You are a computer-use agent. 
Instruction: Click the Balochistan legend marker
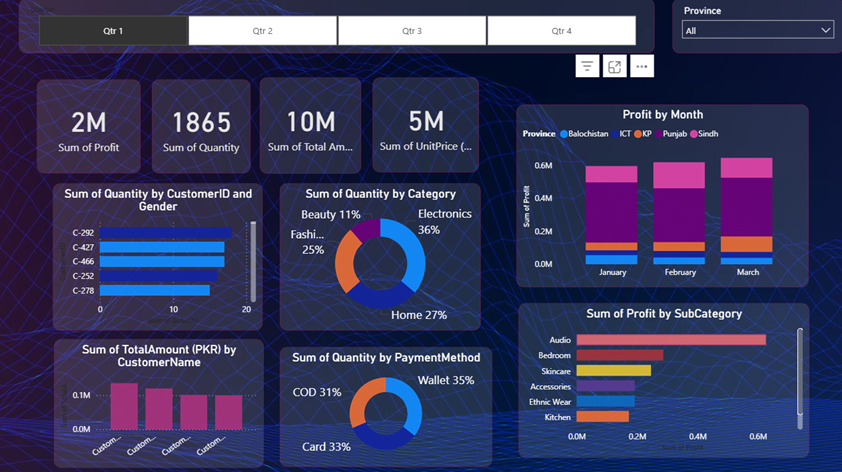point(564,134)
